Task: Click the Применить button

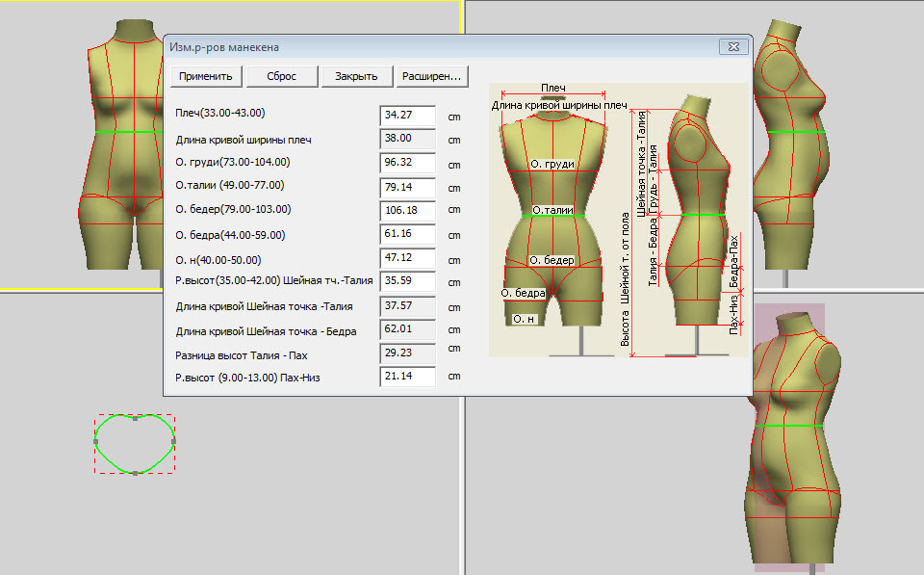Action: pos(205,76)
